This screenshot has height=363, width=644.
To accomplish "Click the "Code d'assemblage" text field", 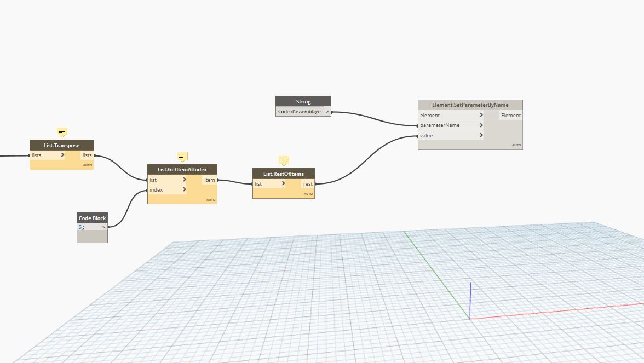I will (300, 112).
